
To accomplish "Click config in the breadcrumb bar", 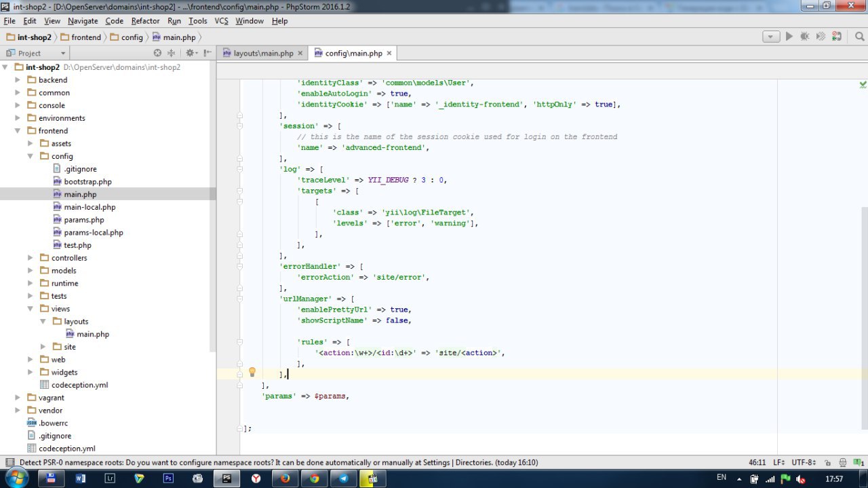I will [132, 37].
